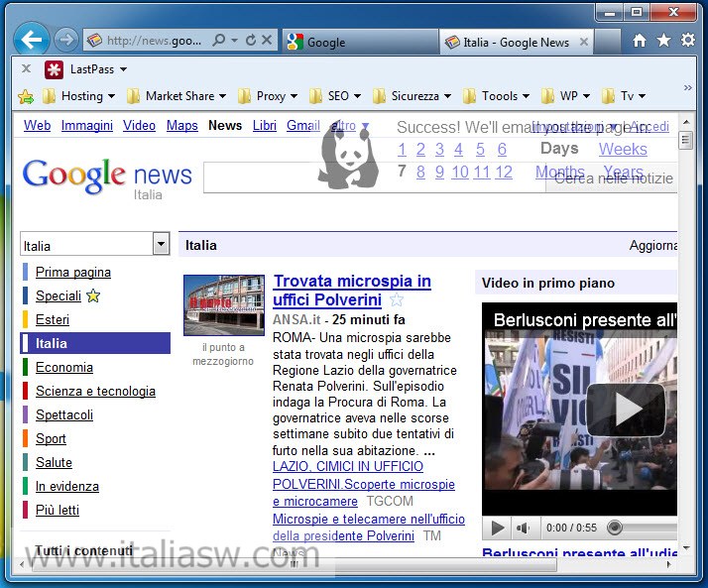The height and width of the screenshot is (588, 708).
Task: Click the Google News search input field
Action: click(374, 177)
